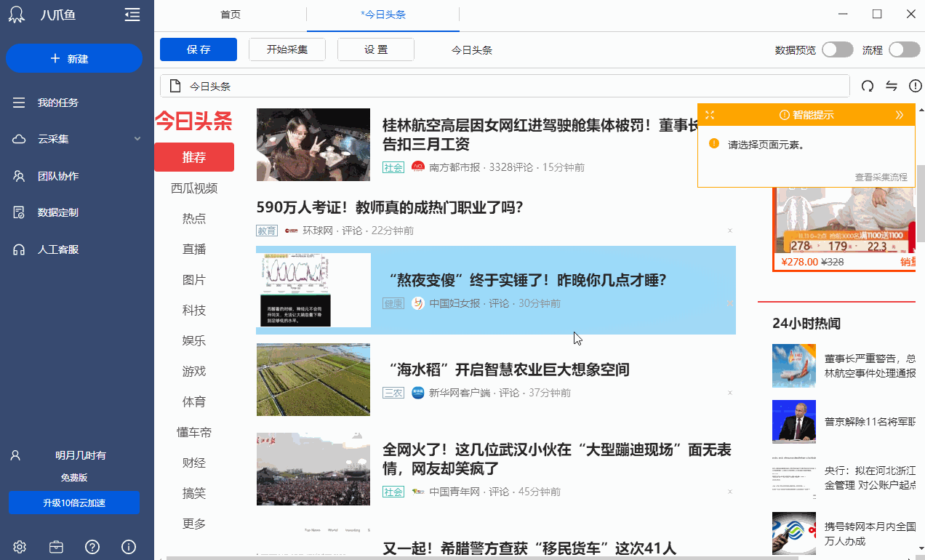Collapse the 智能提示 panel with double-chevron icon

(x=900, y=115)
